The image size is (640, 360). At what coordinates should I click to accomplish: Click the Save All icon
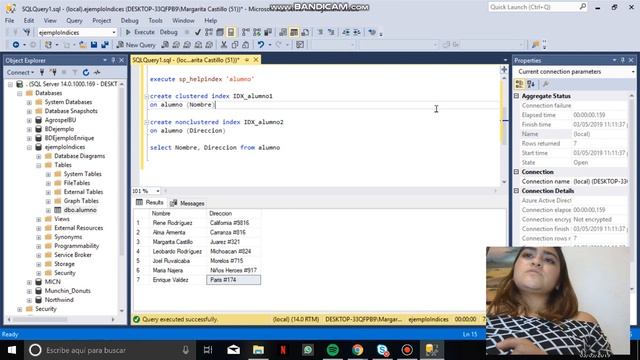click(x=105, y=45)
